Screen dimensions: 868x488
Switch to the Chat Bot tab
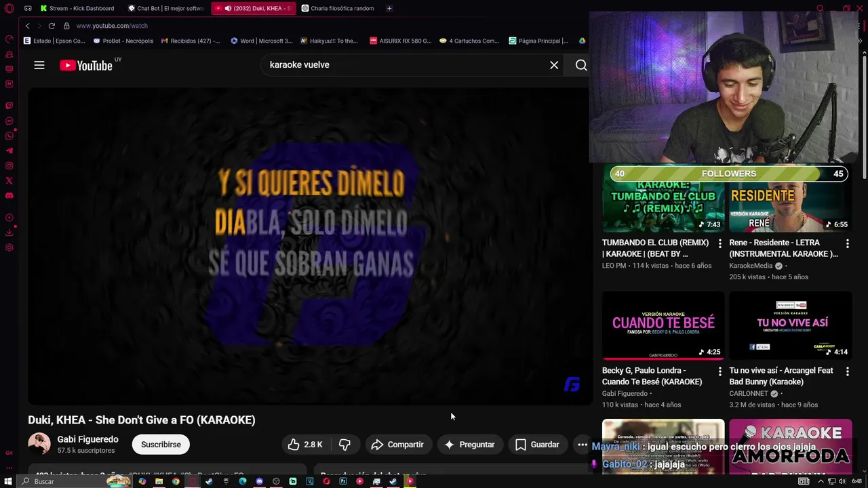(165, 8)
